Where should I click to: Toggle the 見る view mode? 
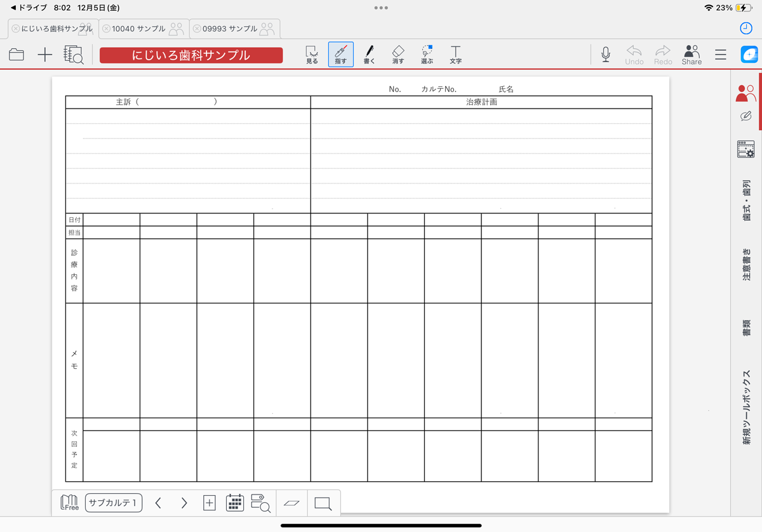click(x=312, y=55)
